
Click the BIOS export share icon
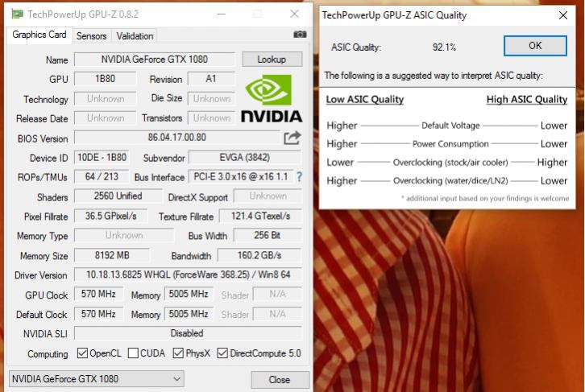[x=292, y=138]
